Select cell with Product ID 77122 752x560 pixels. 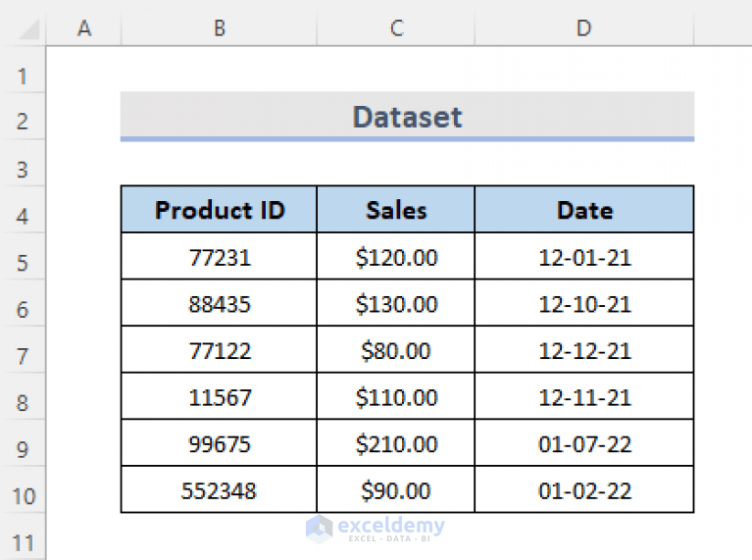tap(220, 350)
